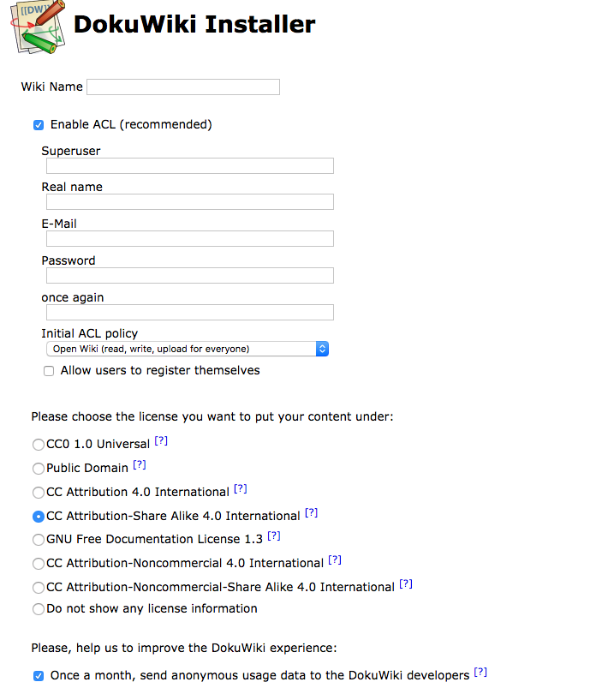Disable monthly anonymous usage data checkbox
This screenshot has height=700, width=608.
[39, 676]
